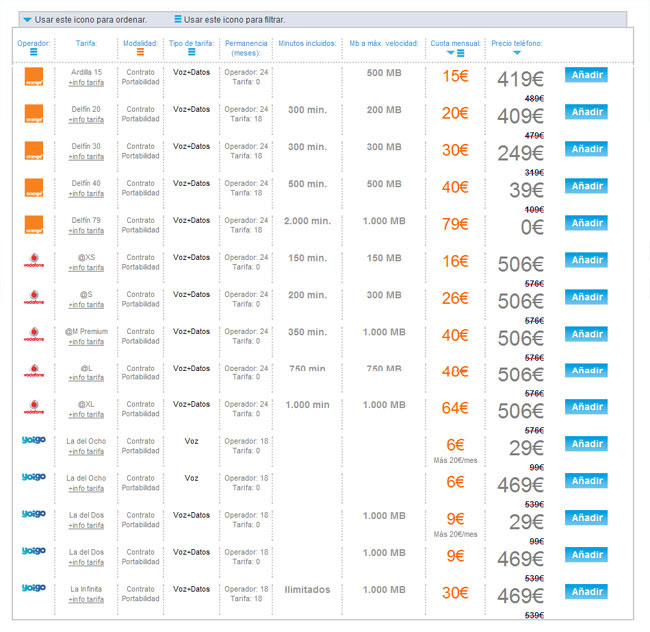Click the Modalidad column header
The width and height of the screenshot is (650, 632).
click(x=140, y=43)
